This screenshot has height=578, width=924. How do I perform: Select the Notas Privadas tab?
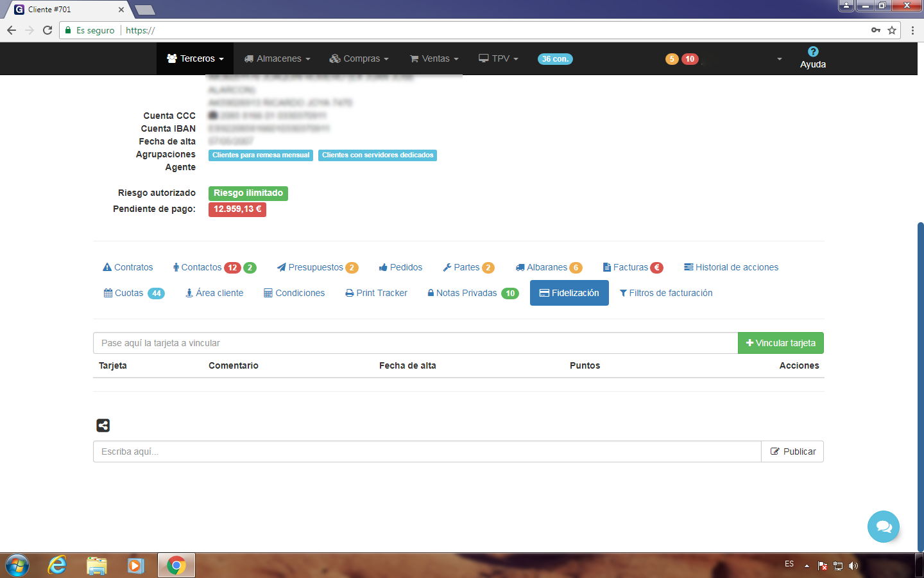coord(466,293)
